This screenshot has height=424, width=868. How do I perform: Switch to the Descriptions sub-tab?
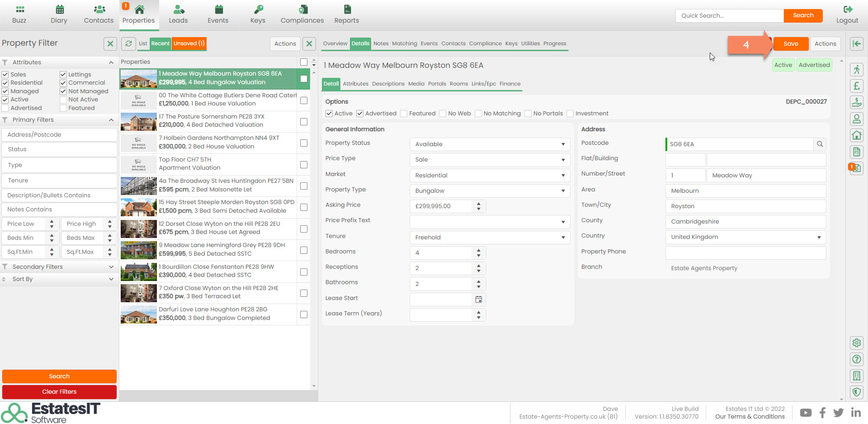point(388,84)
